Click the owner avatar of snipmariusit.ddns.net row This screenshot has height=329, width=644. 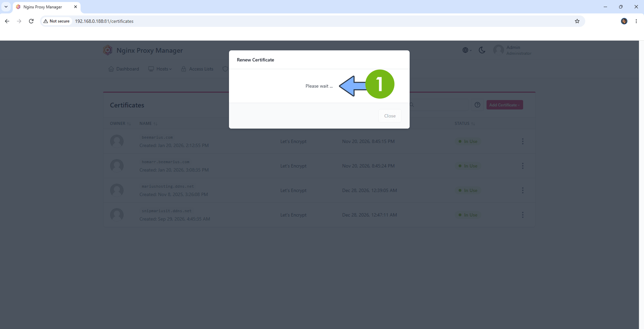click(x=117, y=215)
